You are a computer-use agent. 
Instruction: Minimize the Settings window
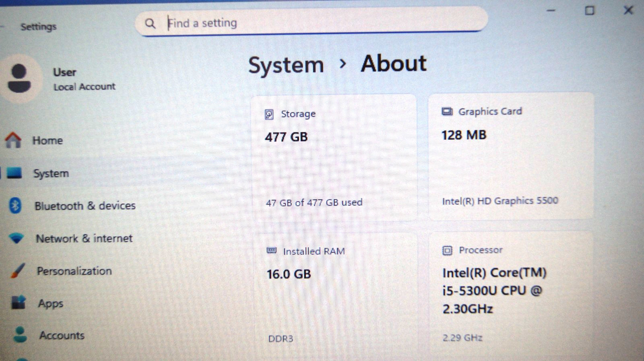[x=551, y=10]
